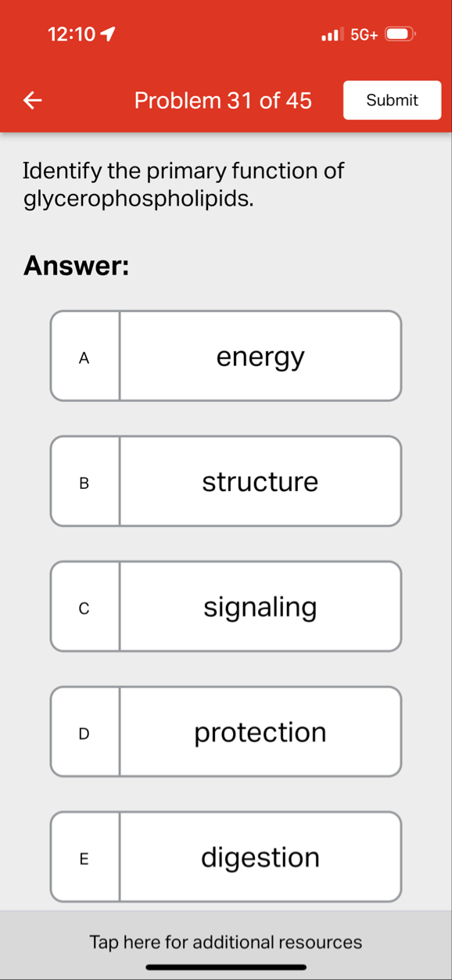Select answer choice B labeled structure
The height and width of the screenshot is (980, 452).
[260, 481]
